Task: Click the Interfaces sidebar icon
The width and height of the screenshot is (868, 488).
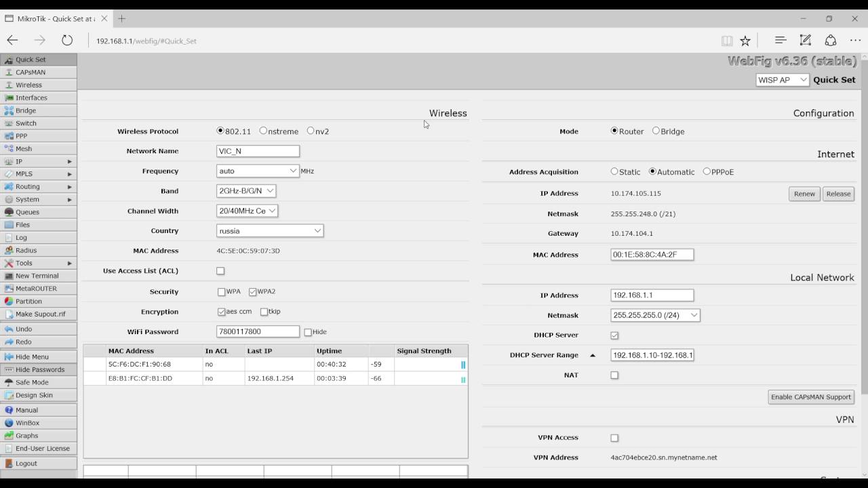Action: (x=9, y=98)
